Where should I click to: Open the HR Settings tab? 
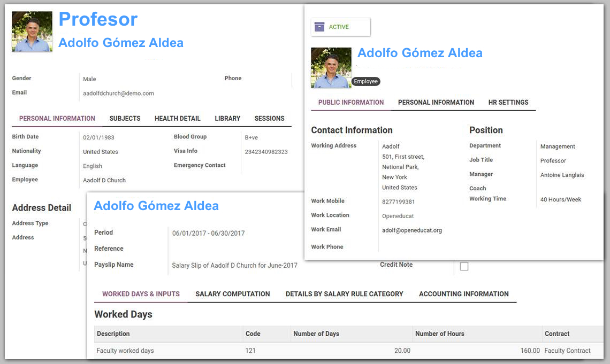click(x=508, y=103)
